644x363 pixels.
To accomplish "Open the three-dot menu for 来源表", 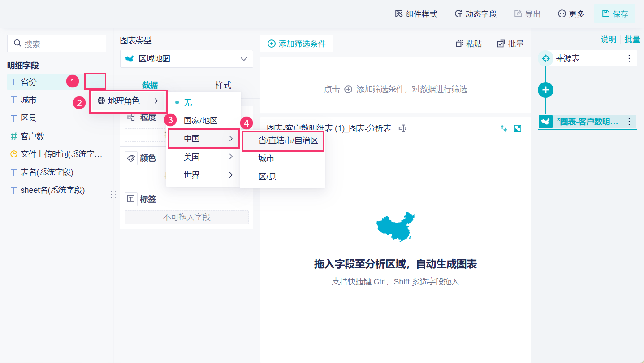I will pos(629,58).
